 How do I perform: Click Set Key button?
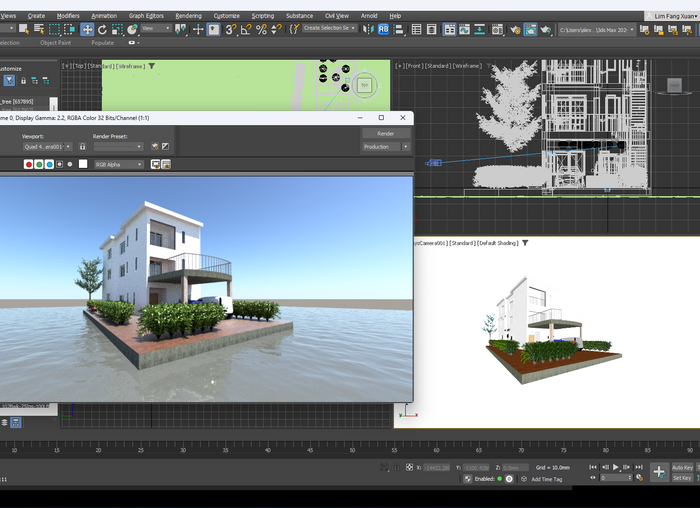tap(682, 478)
